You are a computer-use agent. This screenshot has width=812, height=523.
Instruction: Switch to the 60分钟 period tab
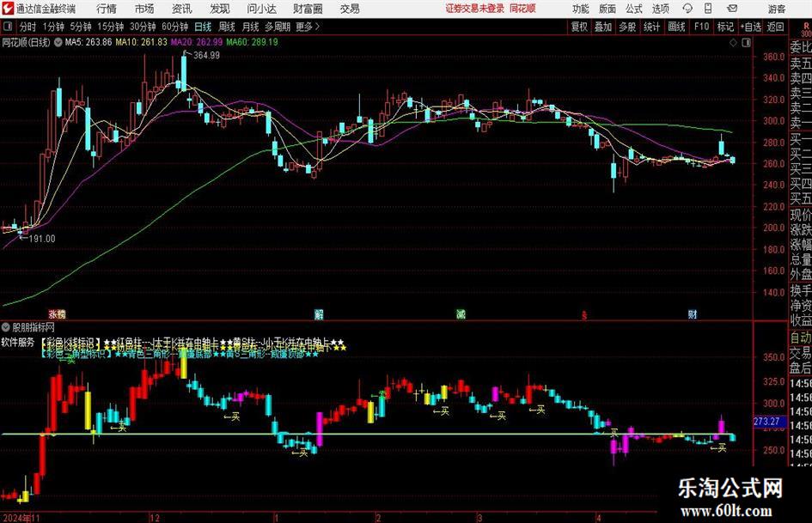(175, 27)
